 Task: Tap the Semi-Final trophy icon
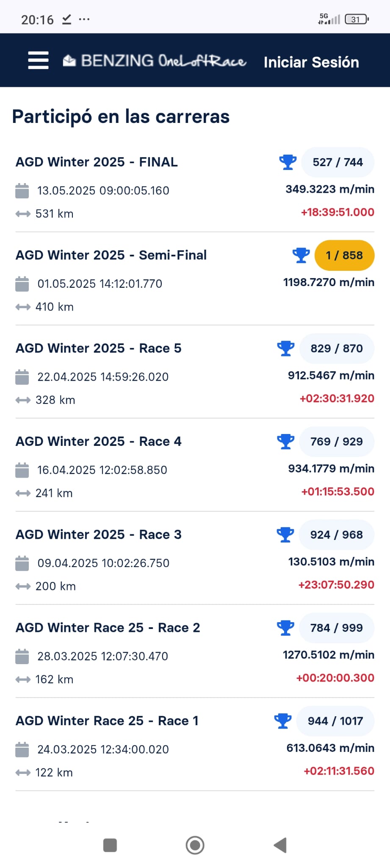point(301,255)
